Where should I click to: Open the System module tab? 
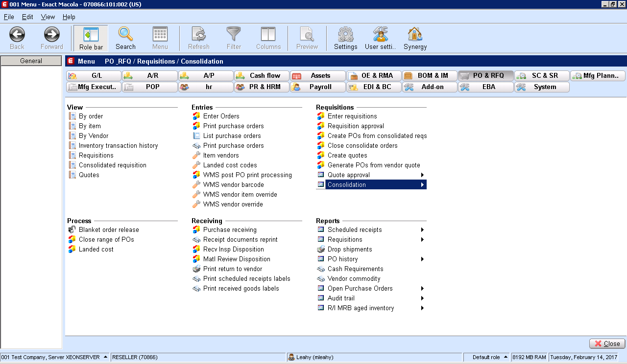coord(542,87)
